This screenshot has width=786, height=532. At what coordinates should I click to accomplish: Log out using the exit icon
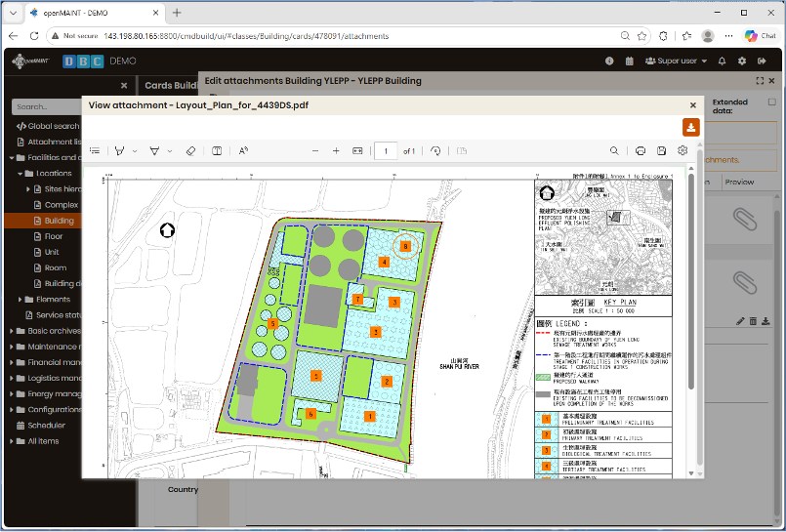(762, 61)
